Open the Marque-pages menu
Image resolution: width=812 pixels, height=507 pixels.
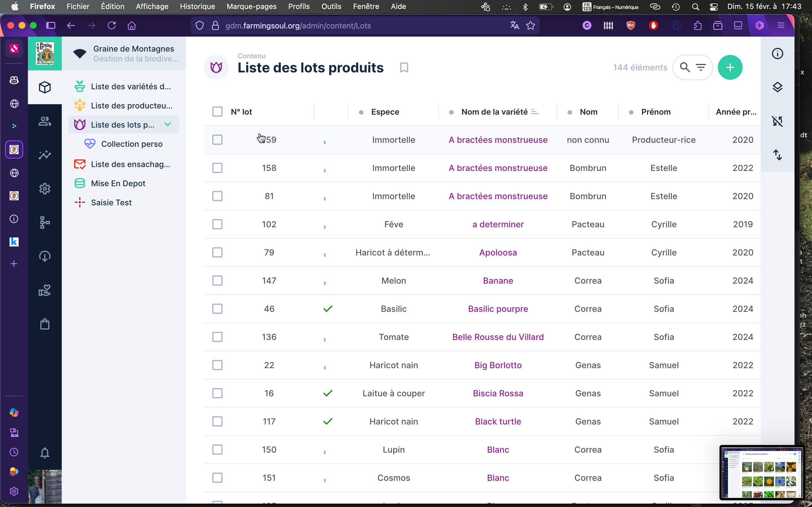(251, 6)
